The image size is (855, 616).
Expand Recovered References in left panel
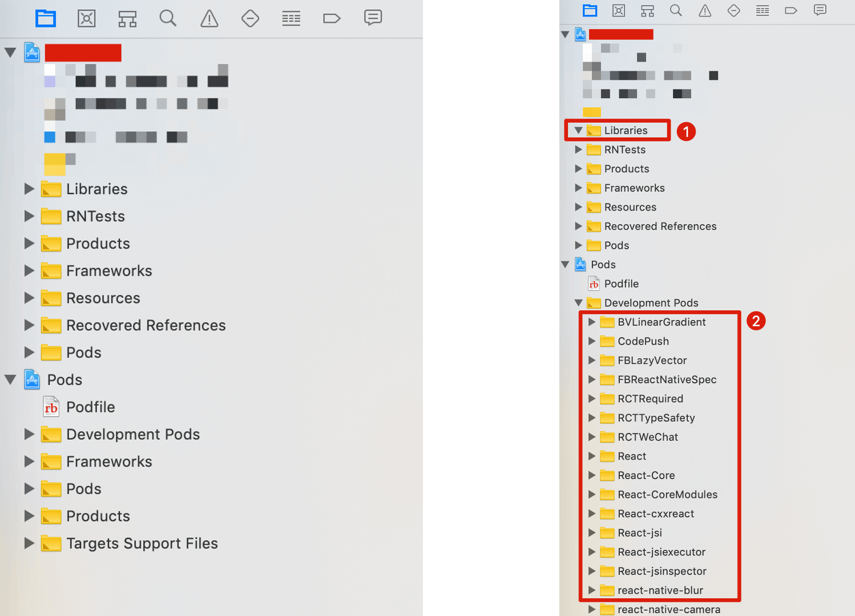point(29,325)
